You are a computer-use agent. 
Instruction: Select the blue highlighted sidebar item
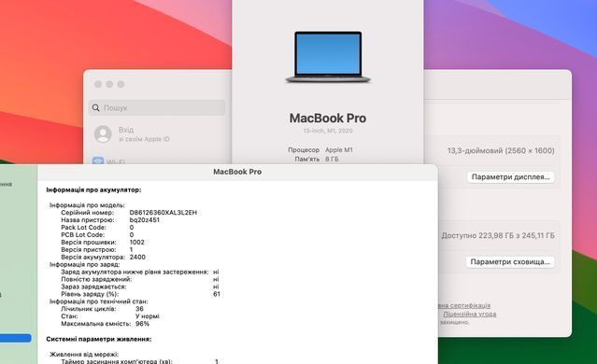click(x=16, y=338)
